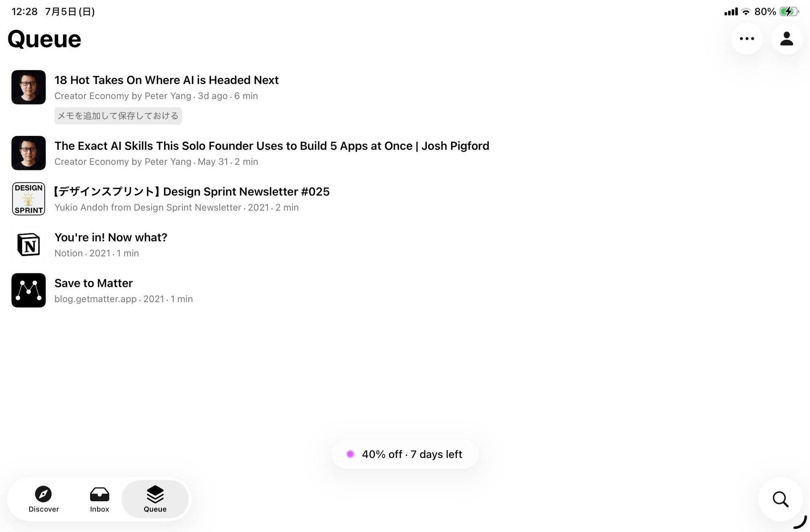This screenshot has width=810, height=532.
Task: Tap the メモを追加して保存しておける note tag
Action: (x=118, y=116)
